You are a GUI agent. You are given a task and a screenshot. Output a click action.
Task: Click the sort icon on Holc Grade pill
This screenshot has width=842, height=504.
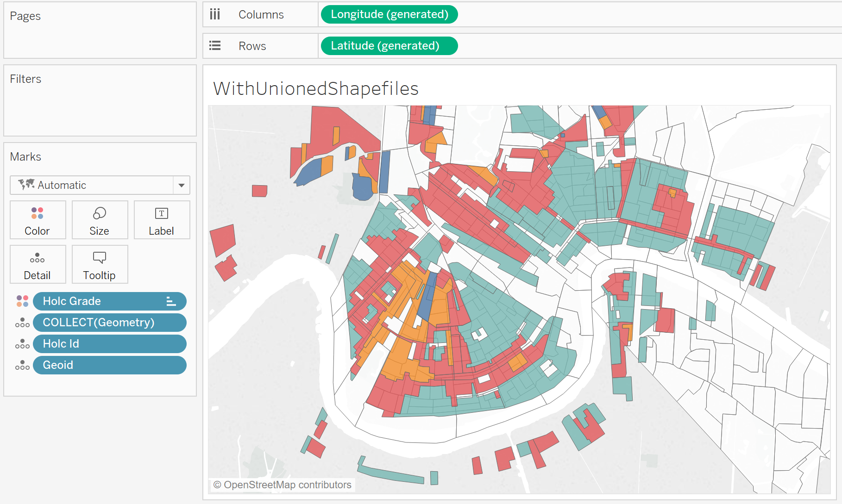pyautogui.click(x=171, y=301)
